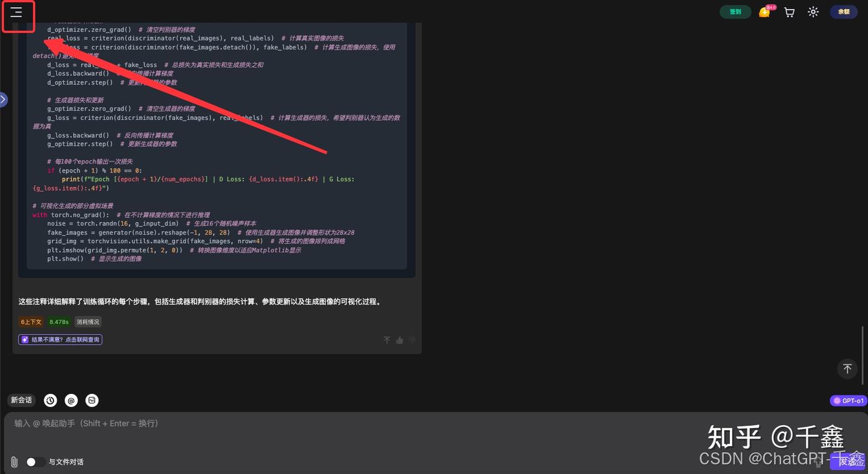The image size is (868, 474).
Task: Give a thumbs down to the response
Action: pyautogui.click(x=412, y=340)
